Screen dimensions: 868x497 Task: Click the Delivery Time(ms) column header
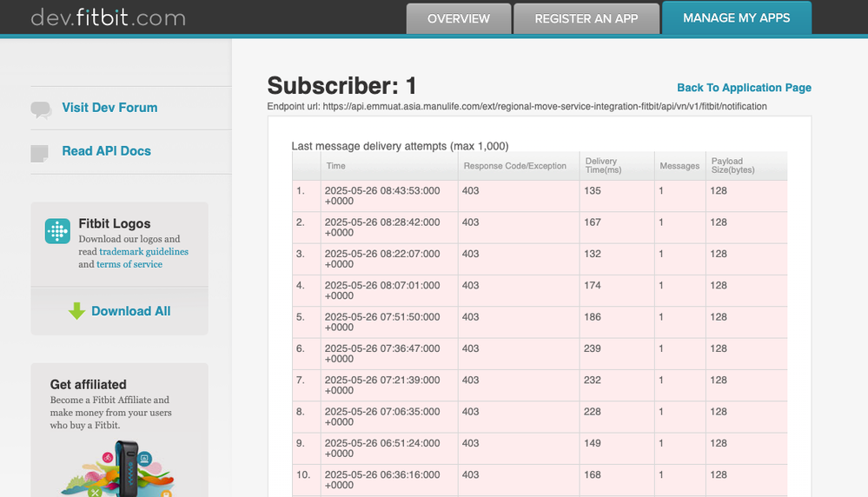tap(600, 166)
